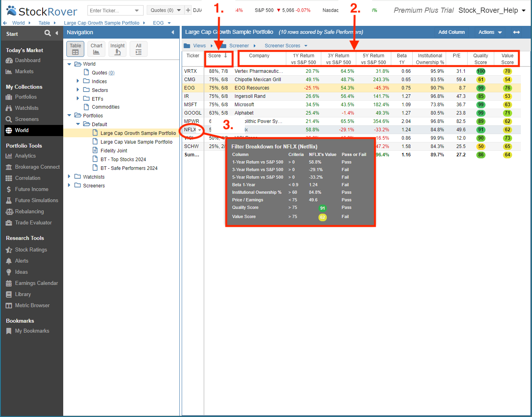Click the Portfolios briefcase icon in the sidebar
This screenshot has height=417, width=532.
pos(9,97)
